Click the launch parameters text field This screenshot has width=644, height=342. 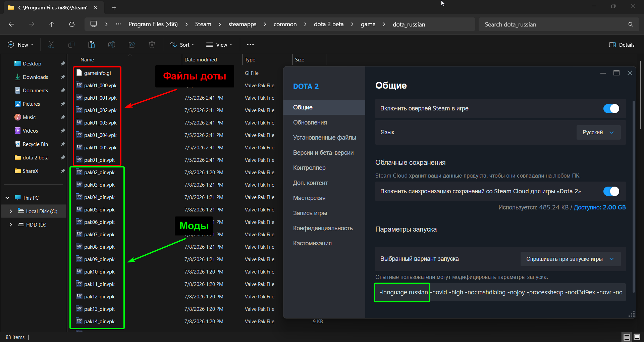click(500, 292)
